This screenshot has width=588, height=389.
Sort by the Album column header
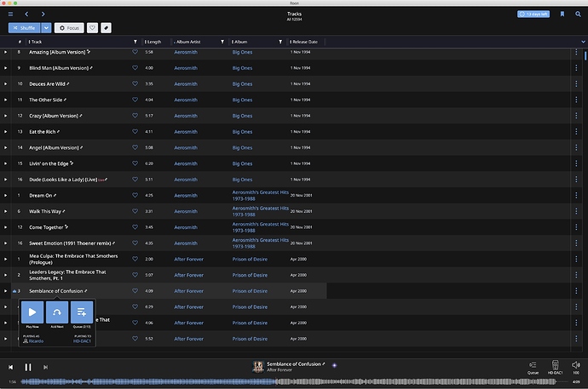point(239,42)
